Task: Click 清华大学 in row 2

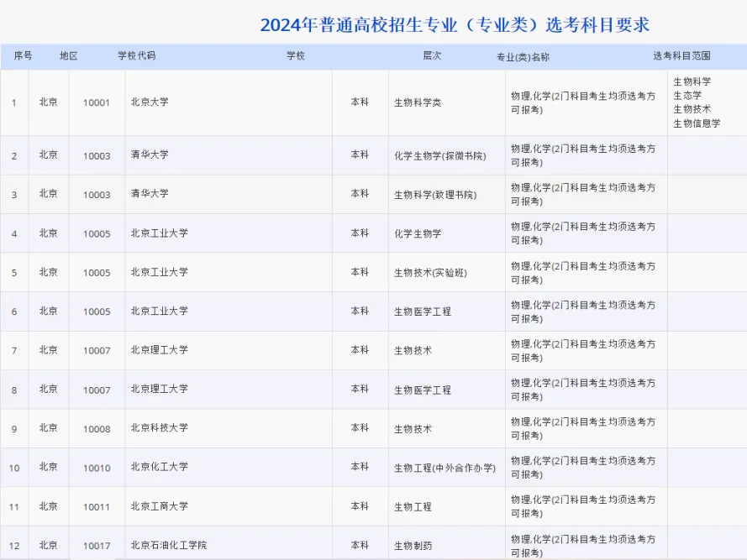Action: pyautogui.click(x=150, y=154)
